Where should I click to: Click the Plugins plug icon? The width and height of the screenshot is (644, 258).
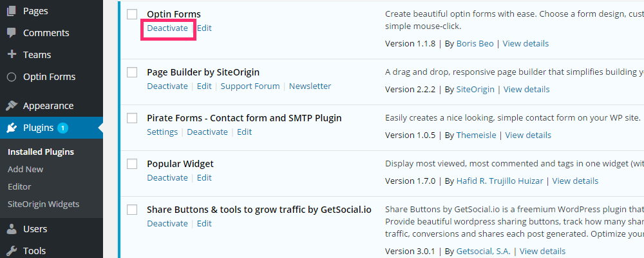coord(12,128)
